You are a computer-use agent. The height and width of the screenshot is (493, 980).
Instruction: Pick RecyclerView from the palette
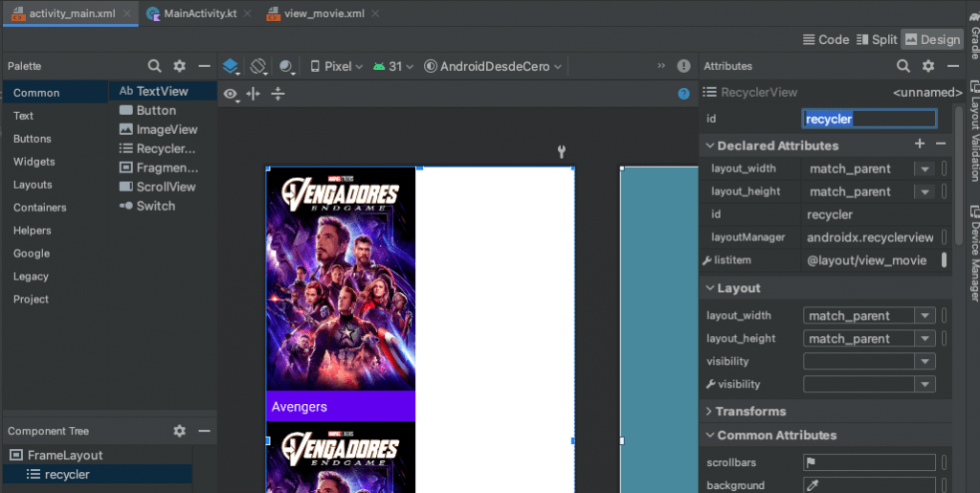coord(163,148)
